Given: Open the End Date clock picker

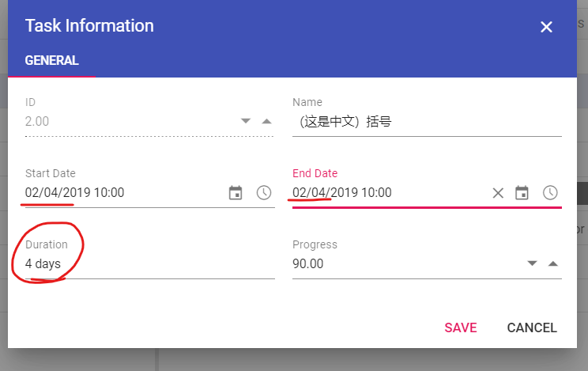Looking at the screenshot, I should coord(550,193).
